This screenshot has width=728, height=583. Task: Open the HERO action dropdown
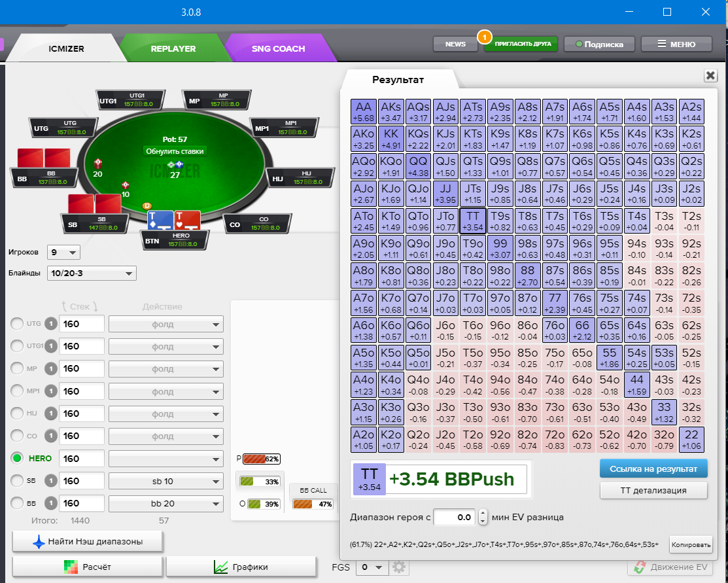[165, 459]
